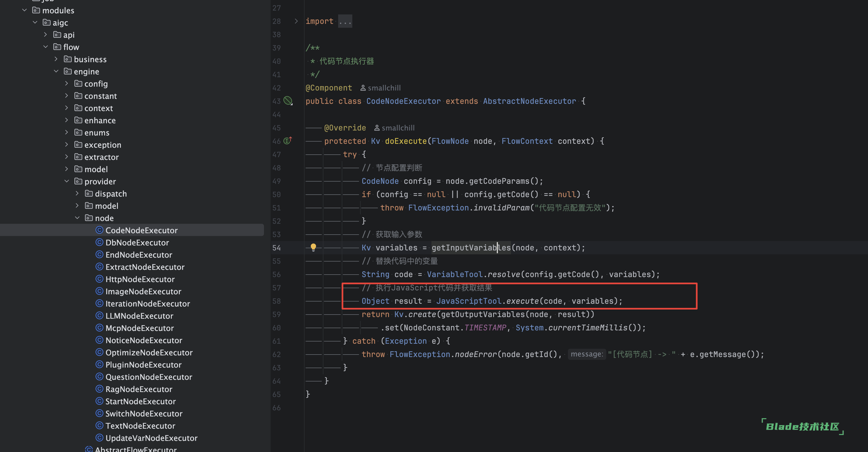Expand the business folder
Viewport: 868px width, 452px height.
[x=56, y=59]
